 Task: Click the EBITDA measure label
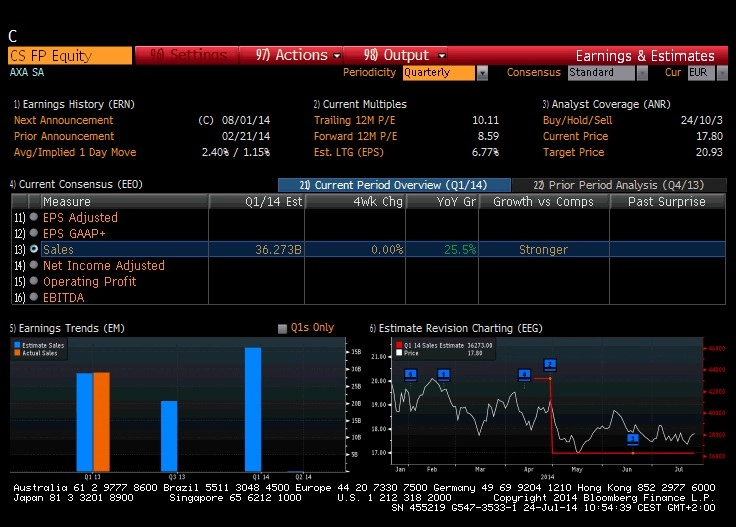(63, 298)
